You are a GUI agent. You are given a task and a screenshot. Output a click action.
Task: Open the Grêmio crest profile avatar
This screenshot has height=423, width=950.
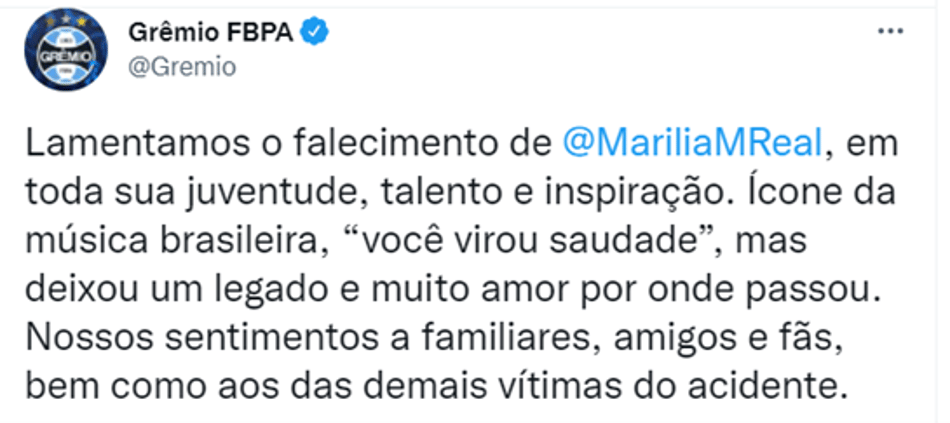[66, 50]
